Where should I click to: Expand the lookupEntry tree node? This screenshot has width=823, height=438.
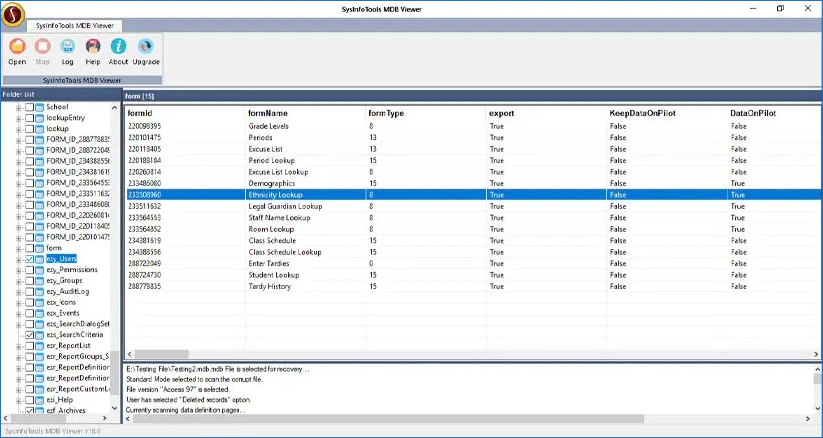pos(19,118)
